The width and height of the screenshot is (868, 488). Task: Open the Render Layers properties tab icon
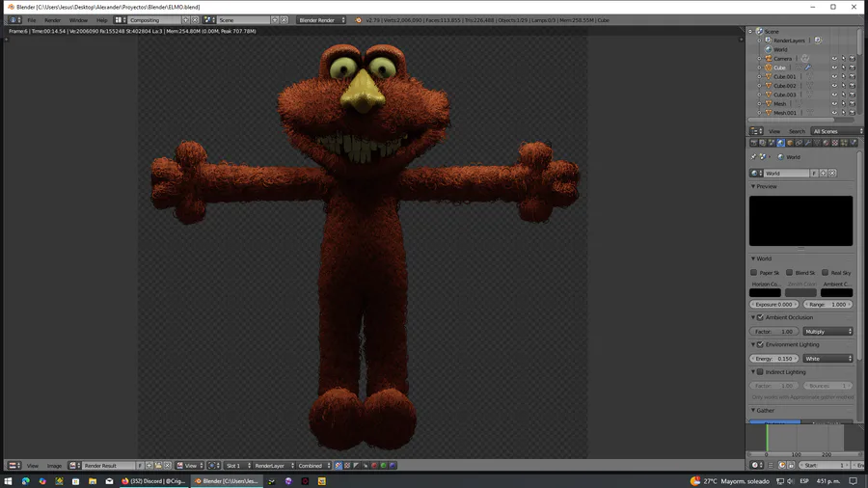tap(762, 143)
